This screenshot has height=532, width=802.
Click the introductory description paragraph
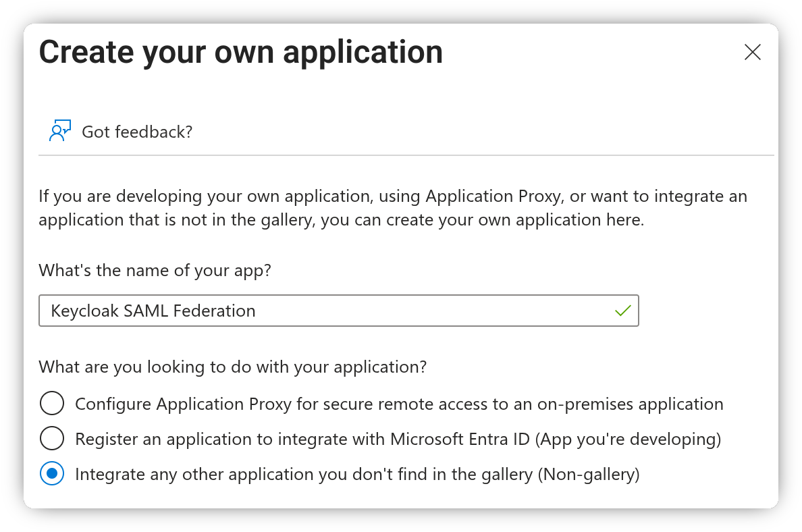(x=392, y=208)
